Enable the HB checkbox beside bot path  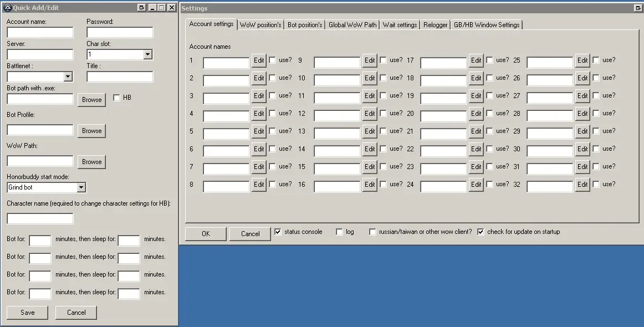[x=116, y=98]
